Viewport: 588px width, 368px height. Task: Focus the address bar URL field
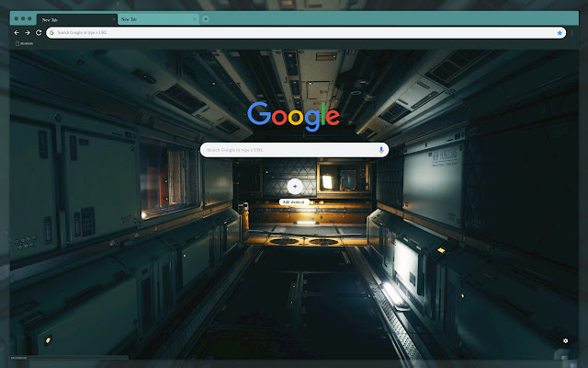coord(306,33)
